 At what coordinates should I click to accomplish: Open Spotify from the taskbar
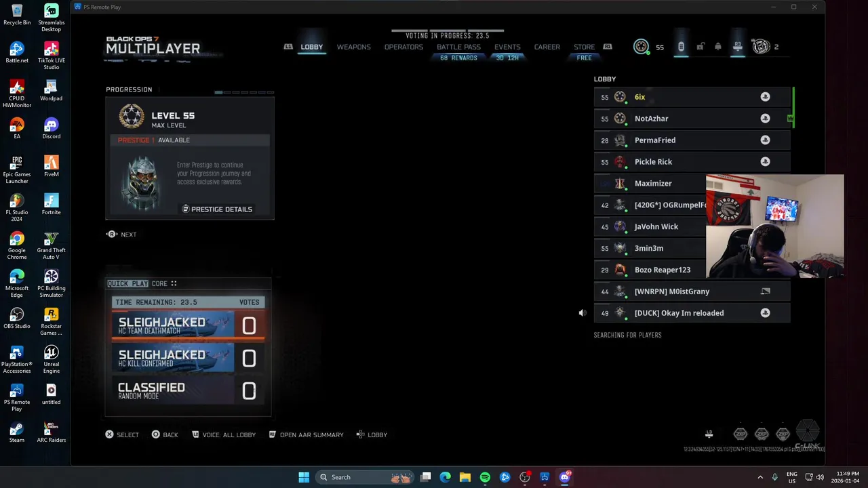tap(485, 477)
